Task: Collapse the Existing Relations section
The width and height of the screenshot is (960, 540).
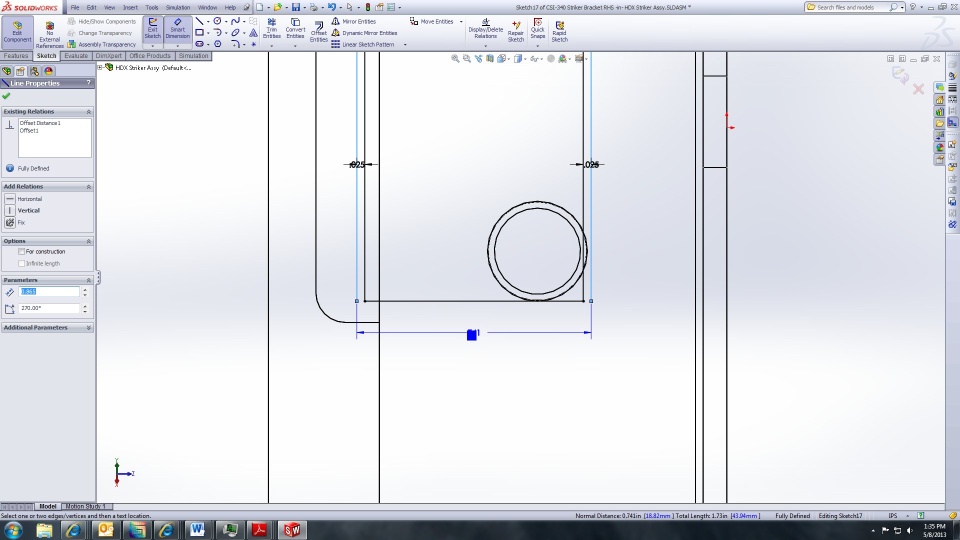Action: (x=89, y=112)
